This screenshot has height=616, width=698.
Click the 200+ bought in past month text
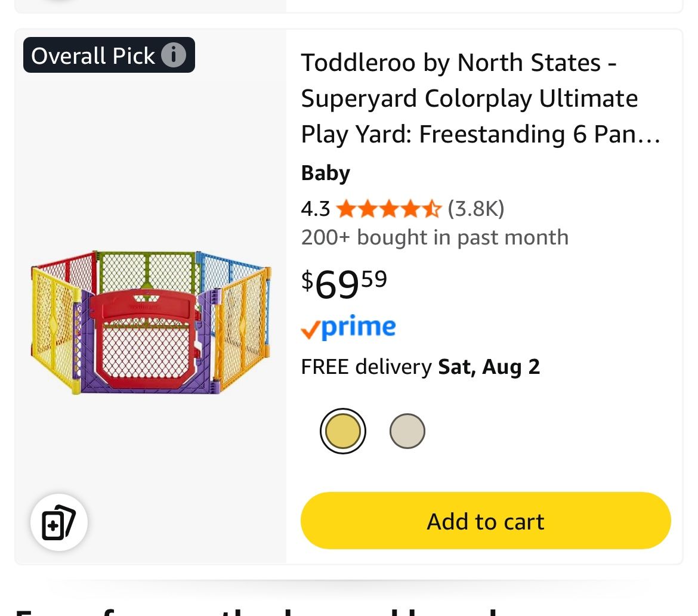tap(434, 237)
